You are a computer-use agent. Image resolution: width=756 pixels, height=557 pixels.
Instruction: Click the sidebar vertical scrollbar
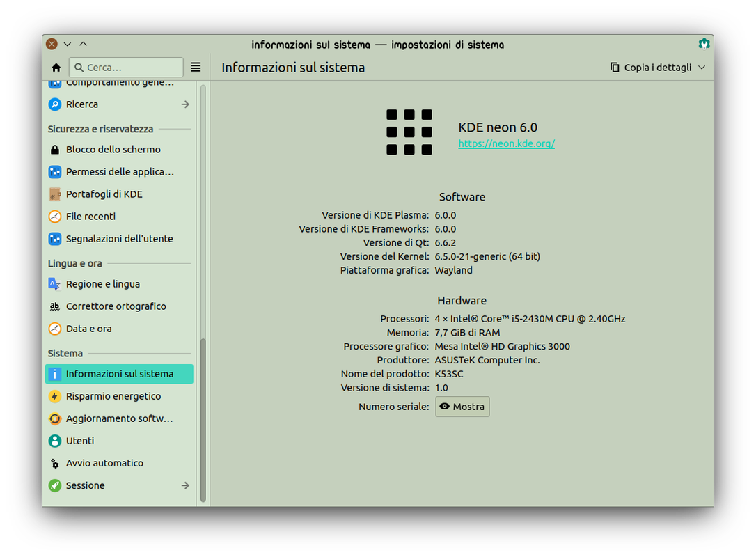click(203, 420)
